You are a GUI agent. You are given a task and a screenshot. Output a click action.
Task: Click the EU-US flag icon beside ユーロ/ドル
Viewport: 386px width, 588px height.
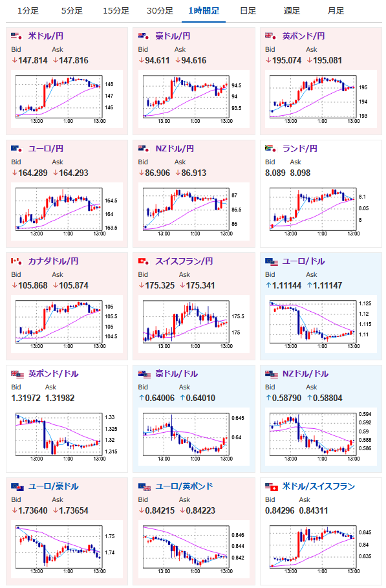(272, 261)
